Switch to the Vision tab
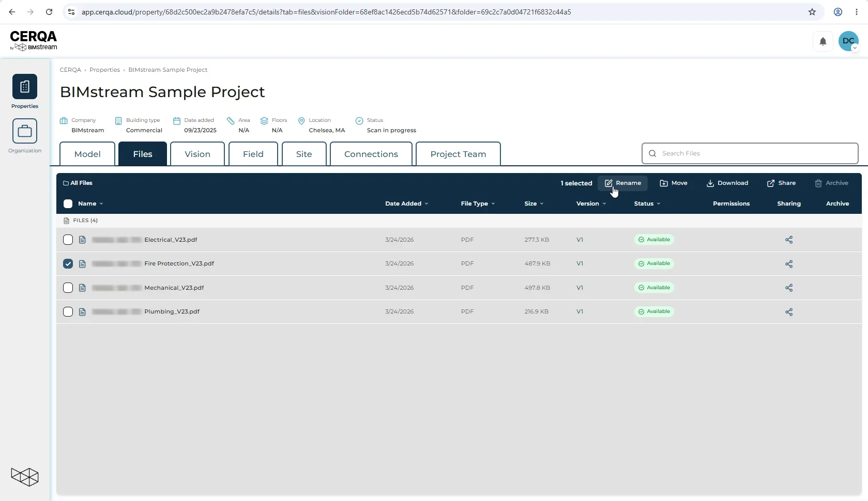The image size is (868, 501). (197, 154)
